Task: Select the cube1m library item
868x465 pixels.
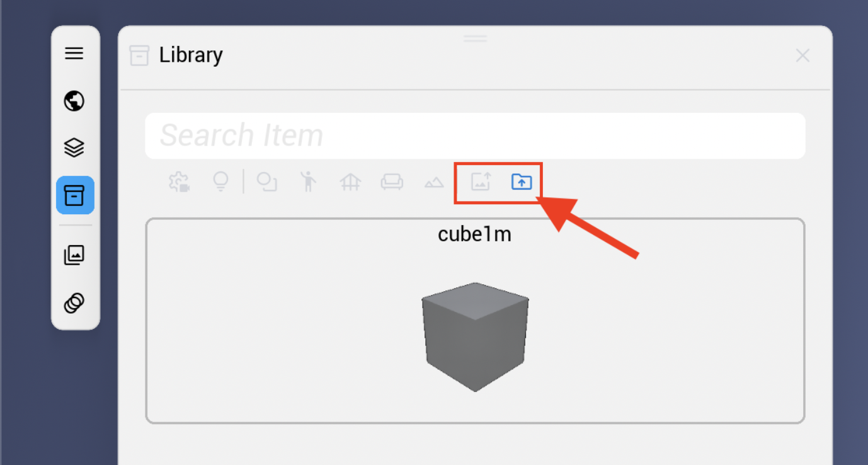Action: [x=475, y=321]
